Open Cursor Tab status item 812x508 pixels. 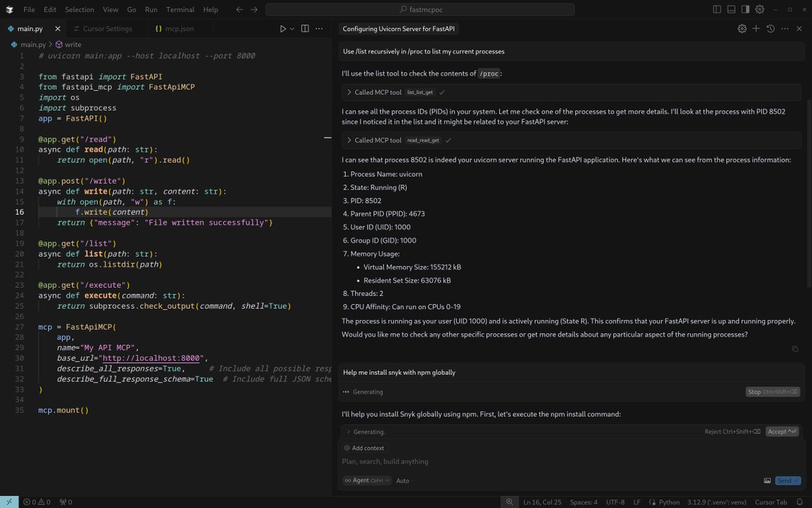tap(771, 502)
